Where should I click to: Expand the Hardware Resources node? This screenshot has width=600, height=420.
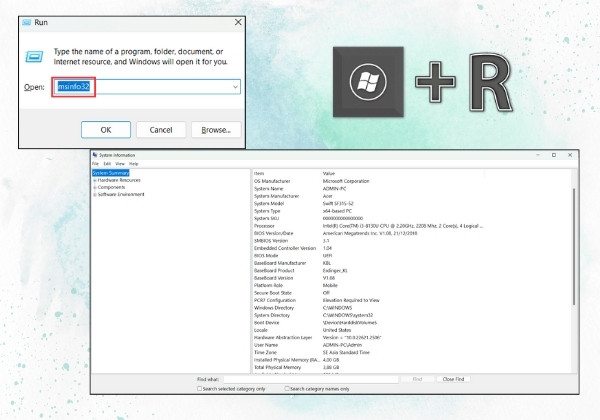pyautogui.click(x=95, y=180)
